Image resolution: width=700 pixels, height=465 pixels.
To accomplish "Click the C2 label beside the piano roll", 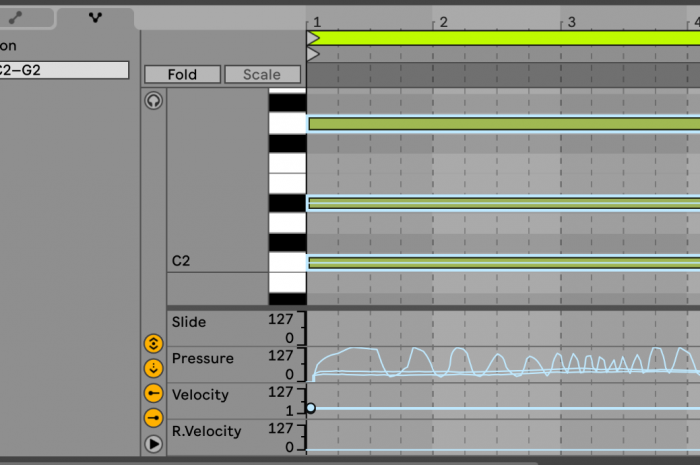I will tap(181, 261).
